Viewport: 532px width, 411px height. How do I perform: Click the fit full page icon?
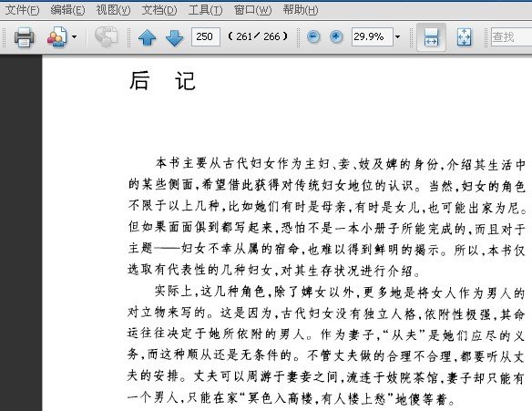point(464,37)
